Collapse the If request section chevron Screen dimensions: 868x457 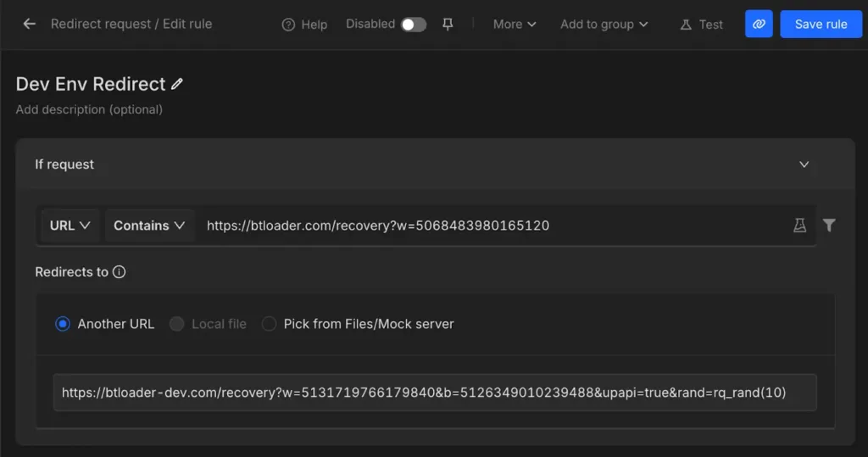click(804, 164)
